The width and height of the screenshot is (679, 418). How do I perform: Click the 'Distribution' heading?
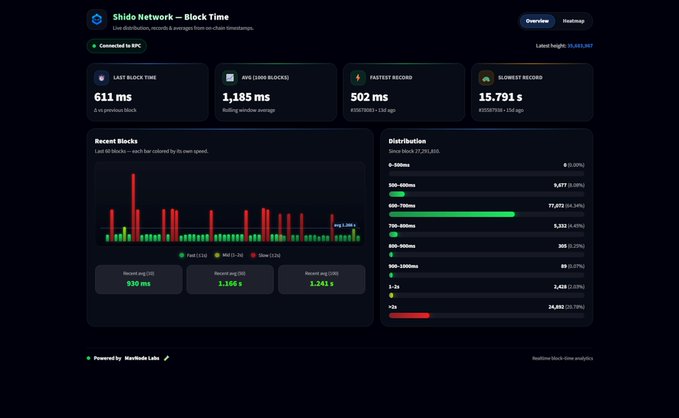407,141
